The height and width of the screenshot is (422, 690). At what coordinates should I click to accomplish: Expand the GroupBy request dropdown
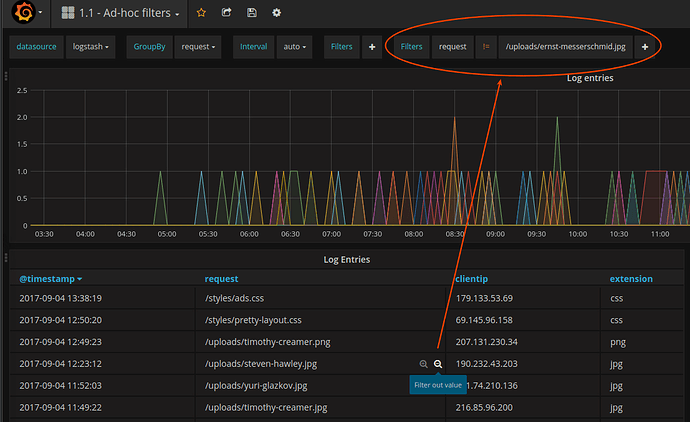tap(198, 47)
